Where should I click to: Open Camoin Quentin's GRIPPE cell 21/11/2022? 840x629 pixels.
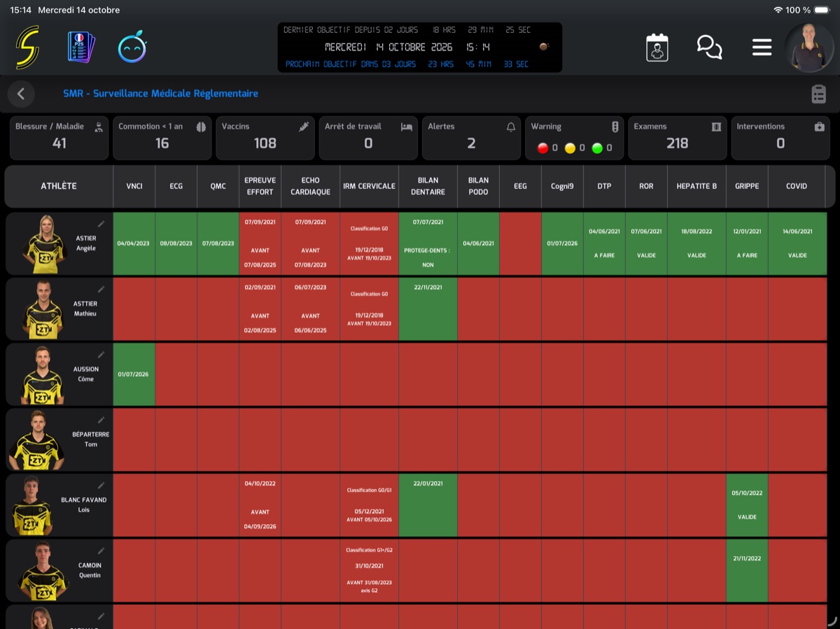tap(747, 570)
